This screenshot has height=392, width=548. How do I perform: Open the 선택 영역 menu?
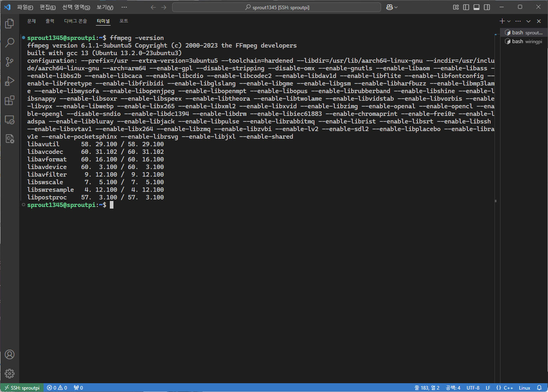pos(76,7)
